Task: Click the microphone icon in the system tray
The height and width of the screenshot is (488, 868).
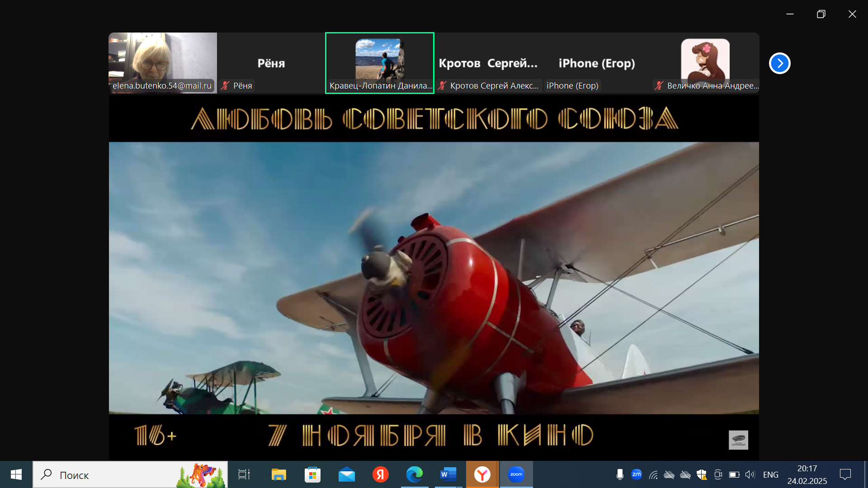Action: tap(620, 474)
